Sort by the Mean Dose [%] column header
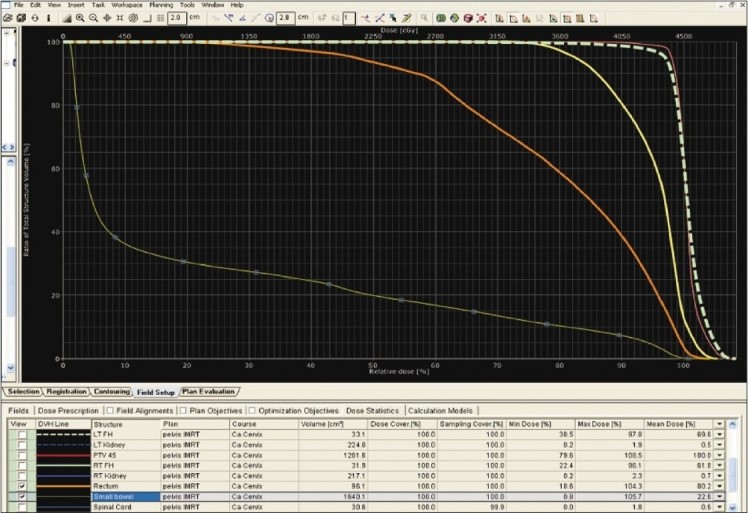The image size is (748, 513). (x=679, y=424)
